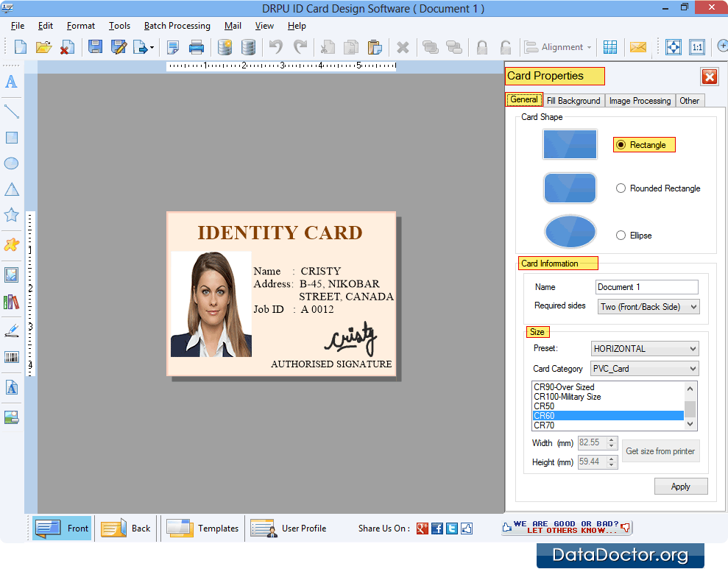The image size is (728, 569).
Task: Switch to Fill Background tab
Action: (x=573, y=101)
